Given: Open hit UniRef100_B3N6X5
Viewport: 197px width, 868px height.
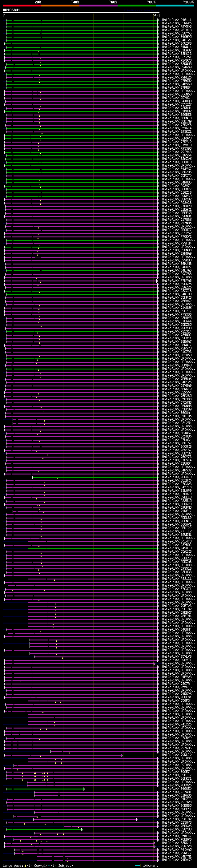Looking at the screenshot, I should coord(177,23).
